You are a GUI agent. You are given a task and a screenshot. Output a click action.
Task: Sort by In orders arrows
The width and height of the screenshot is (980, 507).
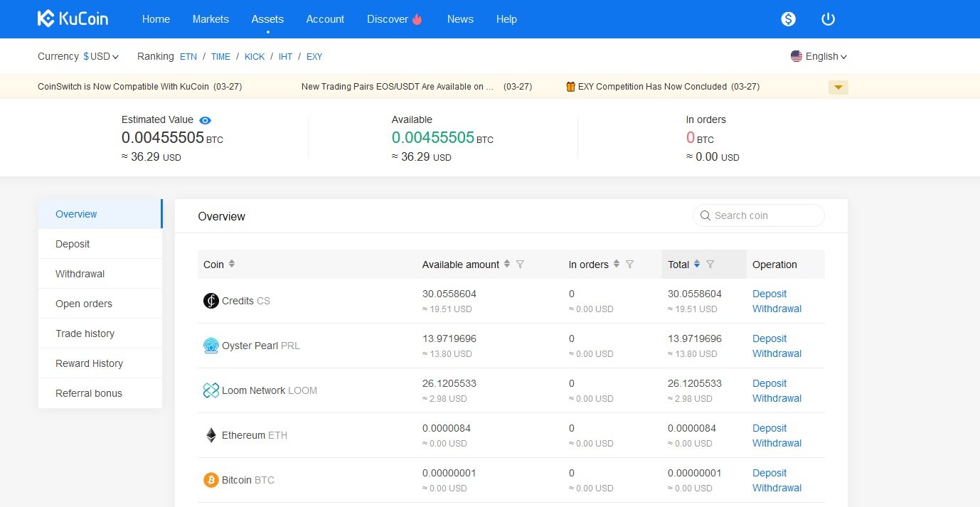point(617,264)
